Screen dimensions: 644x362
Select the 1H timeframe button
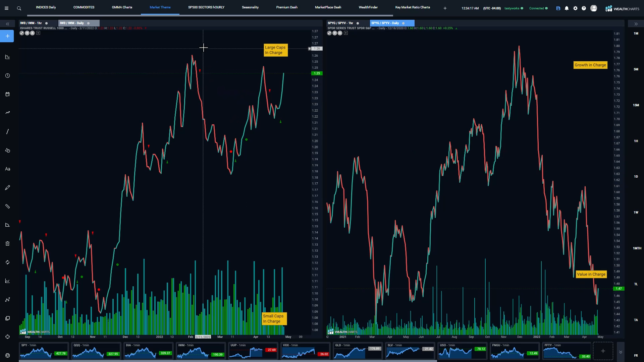click(x=636, y=141)
